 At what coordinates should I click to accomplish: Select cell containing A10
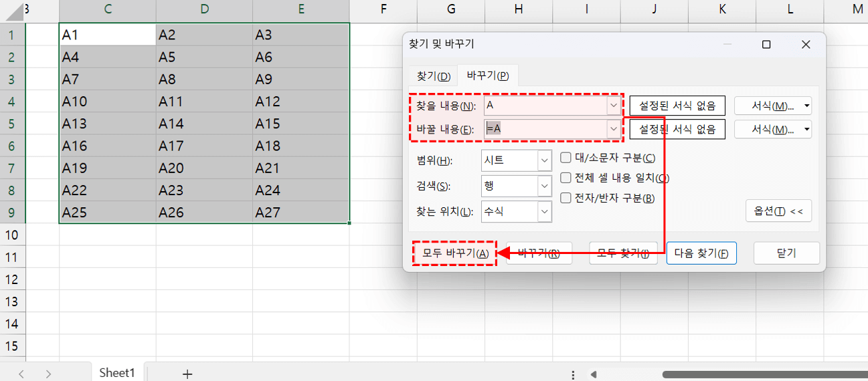pos(107,102)
